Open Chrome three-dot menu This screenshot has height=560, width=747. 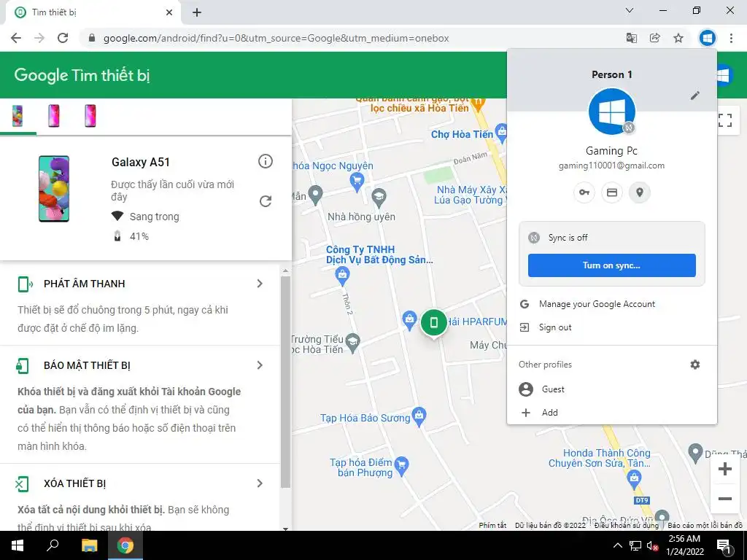pos(731,38)
